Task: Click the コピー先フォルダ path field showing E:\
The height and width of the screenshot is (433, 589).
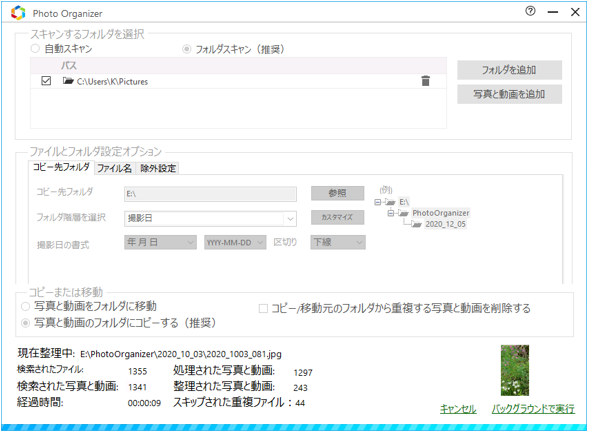Action: [x=210, y=194]
